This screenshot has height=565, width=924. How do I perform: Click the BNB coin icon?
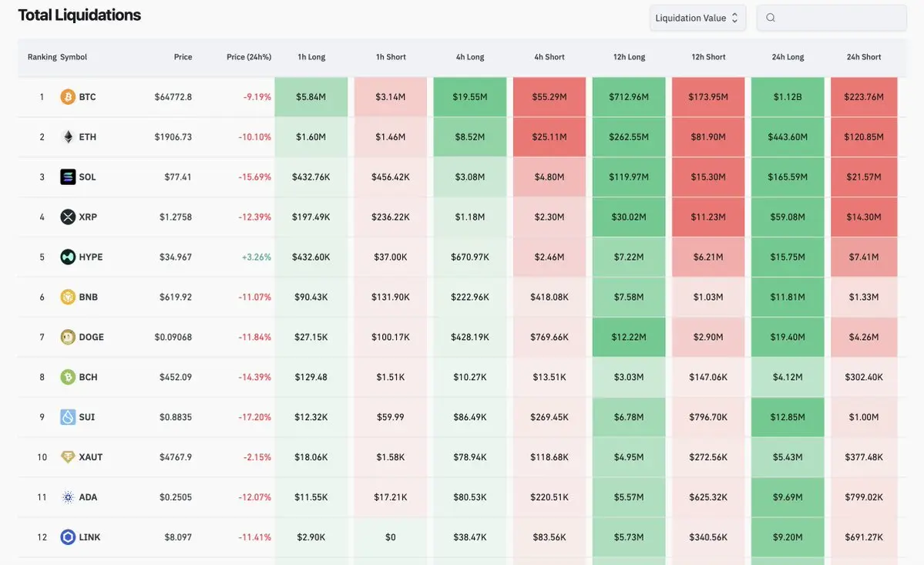(x=68, y=298)
